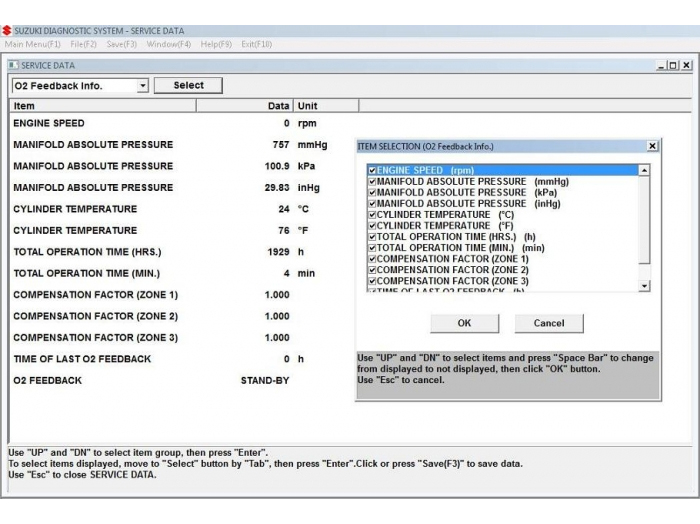Cancel the item selection dialog
Image resolution: width=700 pixels, height=524 pixels.
coord(548,323)
